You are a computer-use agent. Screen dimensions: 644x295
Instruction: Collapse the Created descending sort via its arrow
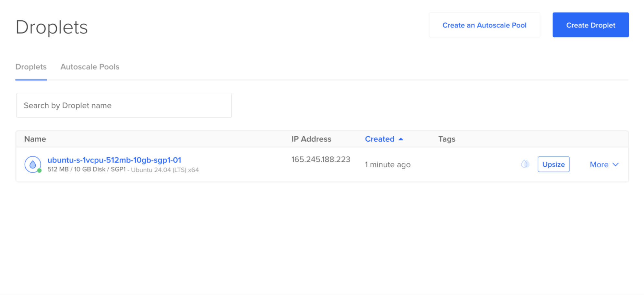401,139
